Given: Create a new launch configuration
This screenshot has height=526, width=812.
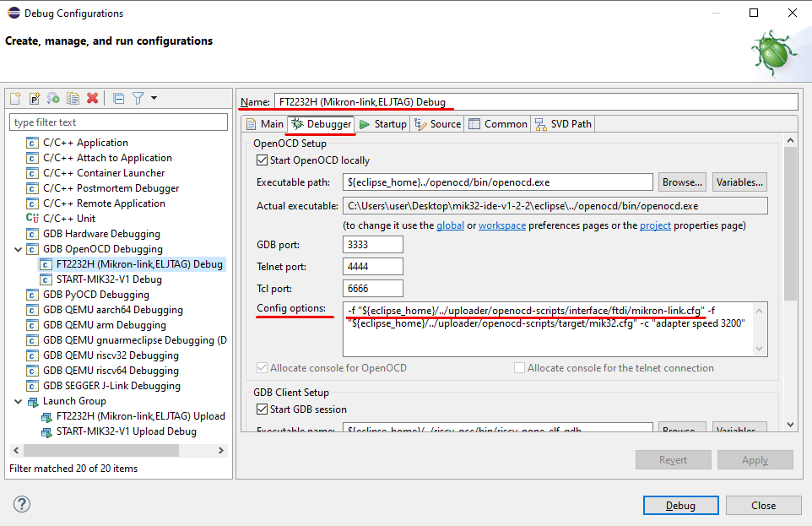Looking at the screenshot, I should pyautogui.click(x=15, y=98).
